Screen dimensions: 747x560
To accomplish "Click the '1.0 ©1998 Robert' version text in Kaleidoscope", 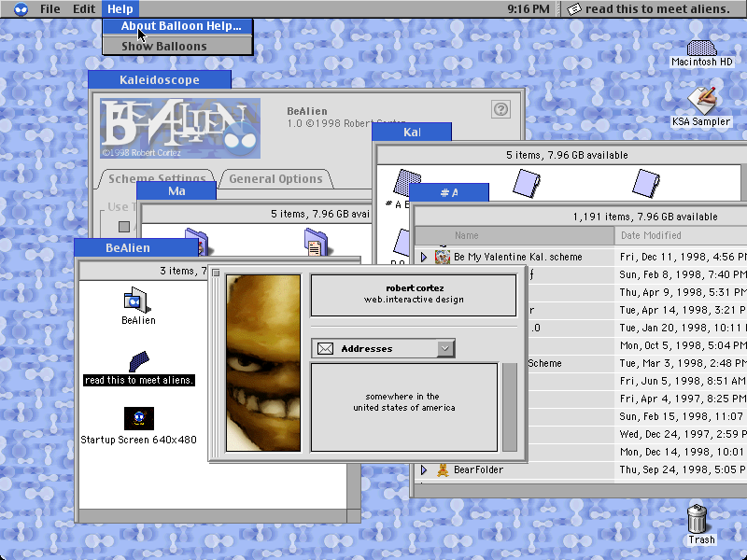I will coord(330,123).
